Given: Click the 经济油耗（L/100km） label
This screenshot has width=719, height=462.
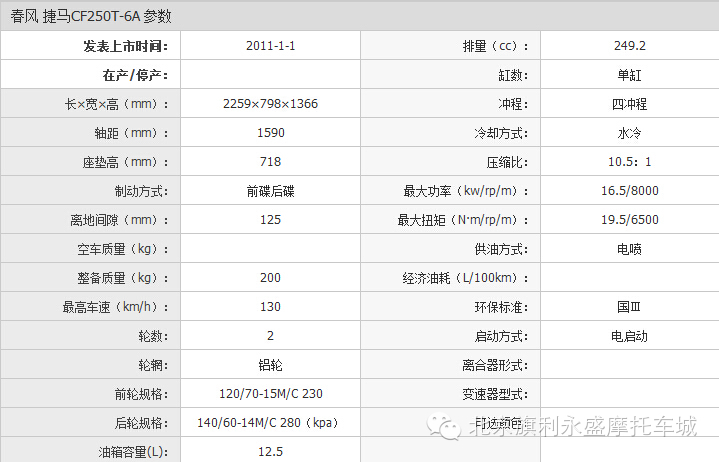Looking at the screenshot, I should [x=465, y=278].
